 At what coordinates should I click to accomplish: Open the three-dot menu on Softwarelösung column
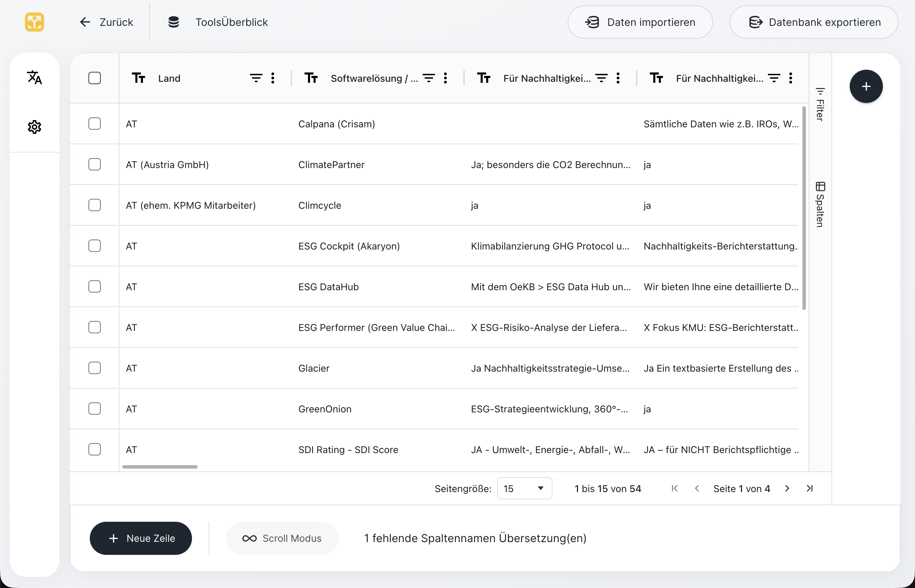(445, 78)
